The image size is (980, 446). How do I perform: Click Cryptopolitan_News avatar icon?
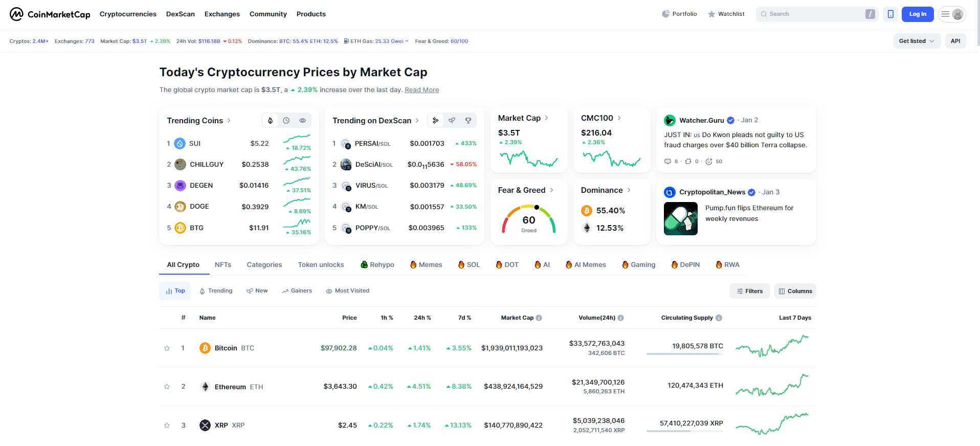670,192
